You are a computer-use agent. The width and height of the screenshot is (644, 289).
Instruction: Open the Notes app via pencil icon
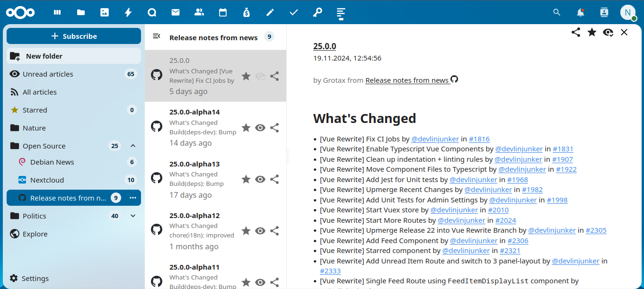tap(270, 12)
